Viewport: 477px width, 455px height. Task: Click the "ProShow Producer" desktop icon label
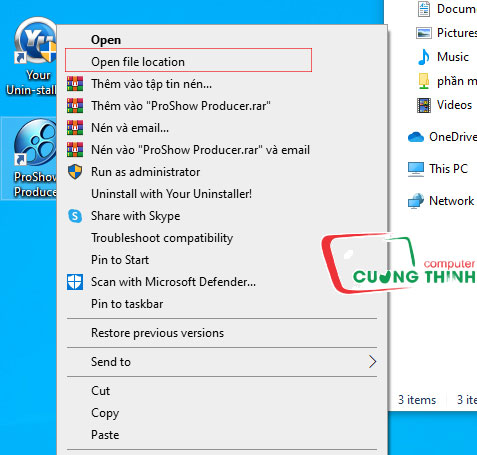click(x=35, y=184)
